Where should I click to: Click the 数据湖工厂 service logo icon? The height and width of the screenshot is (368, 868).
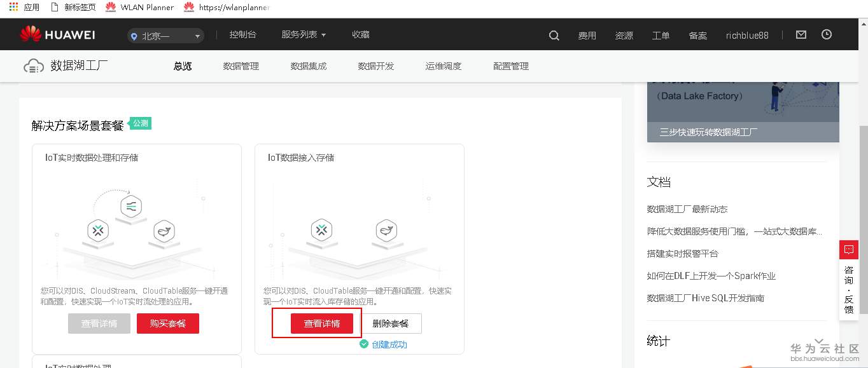click(x=33, y=65)
